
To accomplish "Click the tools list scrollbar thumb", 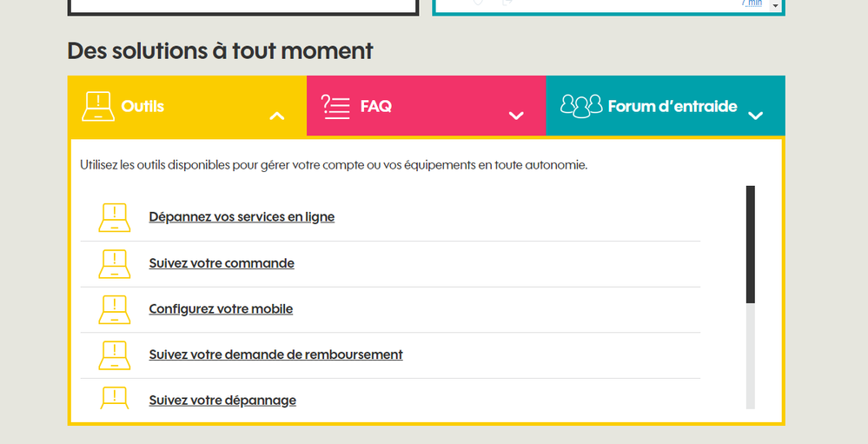I will tap(751, 244).
